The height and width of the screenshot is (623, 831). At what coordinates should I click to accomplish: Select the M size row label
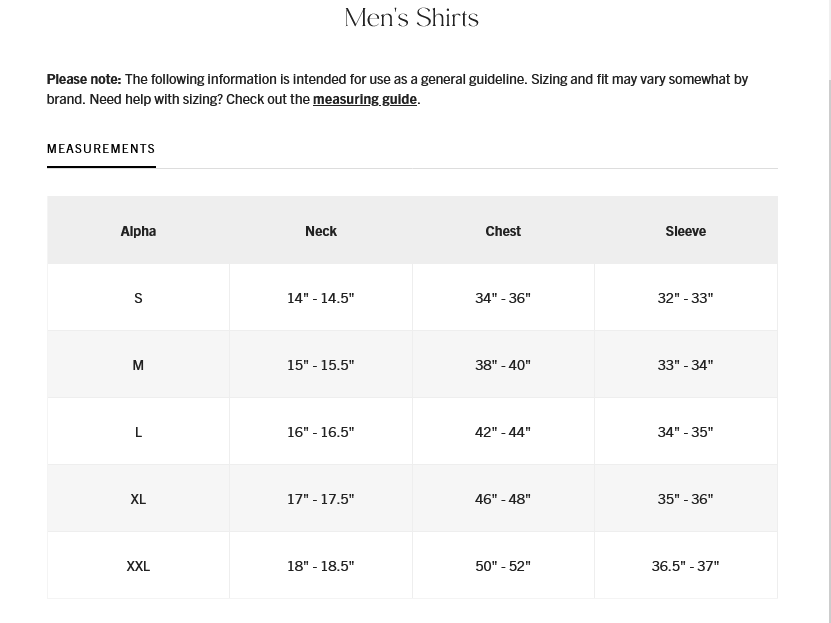pyautogui.click(x=138, y=365)
